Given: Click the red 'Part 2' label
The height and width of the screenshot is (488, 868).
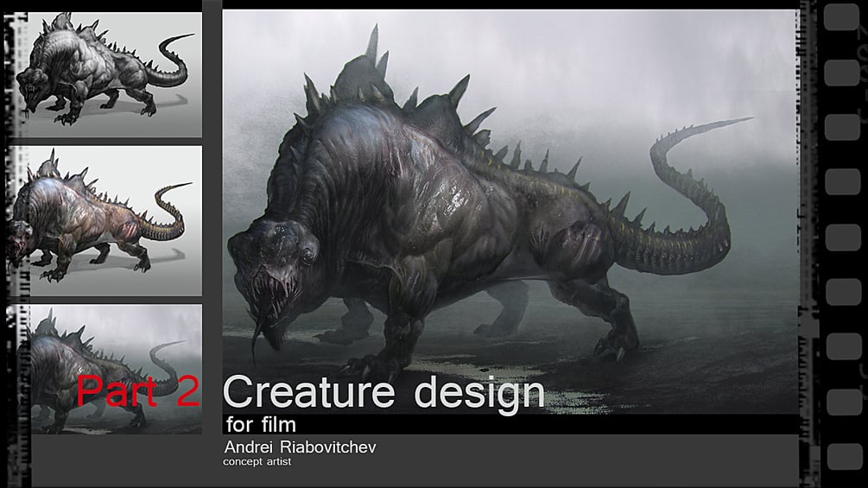Looking at the screenshot, I should (x=137, y=390).
